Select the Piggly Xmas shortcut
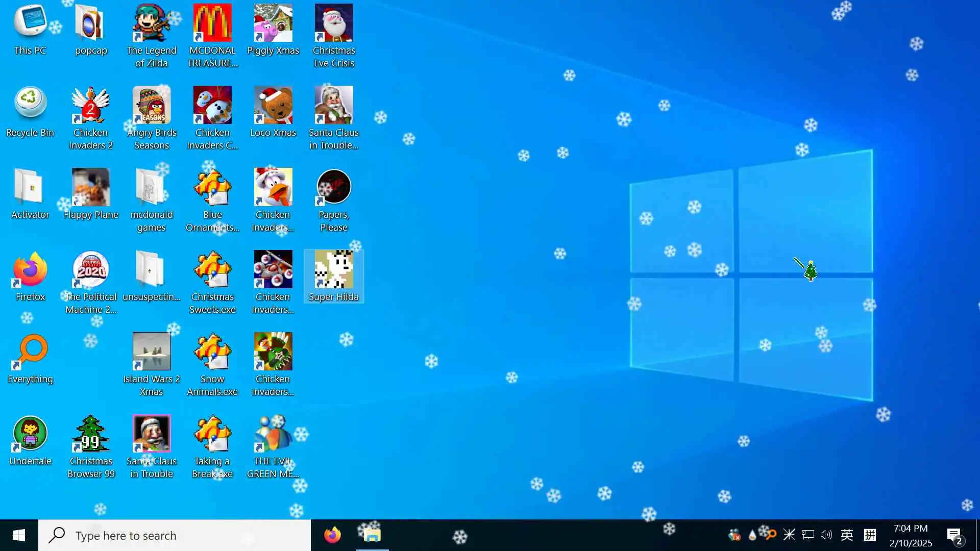The height and width of the screenshot is (551, 980). (x=273, y=23)
